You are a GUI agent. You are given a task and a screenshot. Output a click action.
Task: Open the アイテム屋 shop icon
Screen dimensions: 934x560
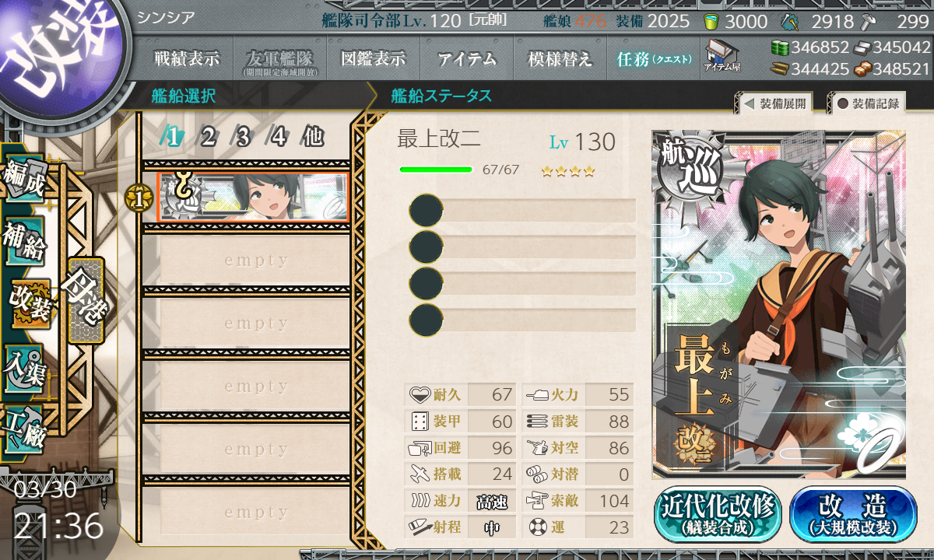pyautogui.click(x=722, y=56)
